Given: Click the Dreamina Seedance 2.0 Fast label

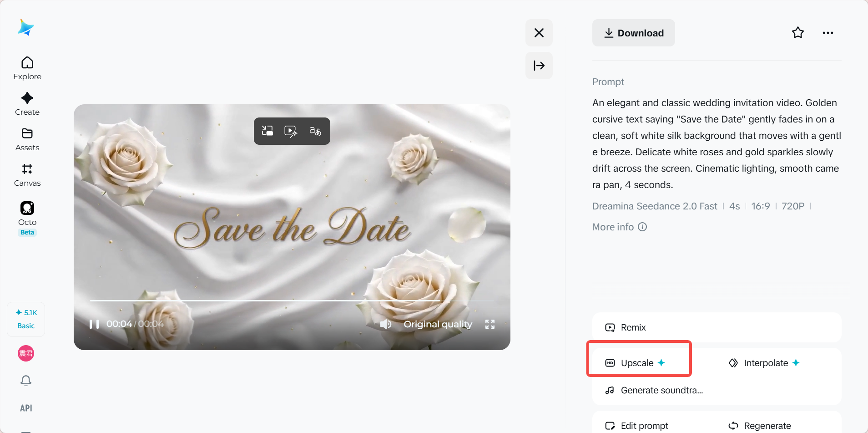Looking at the screenshot, I should (655, 206).
